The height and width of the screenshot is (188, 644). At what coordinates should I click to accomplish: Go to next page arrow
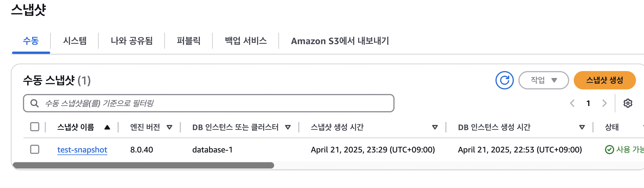click(x=604, y=103)
